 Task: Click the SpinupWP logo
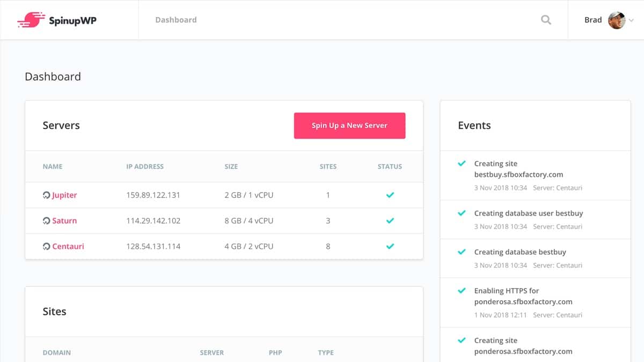click(57, 20)
